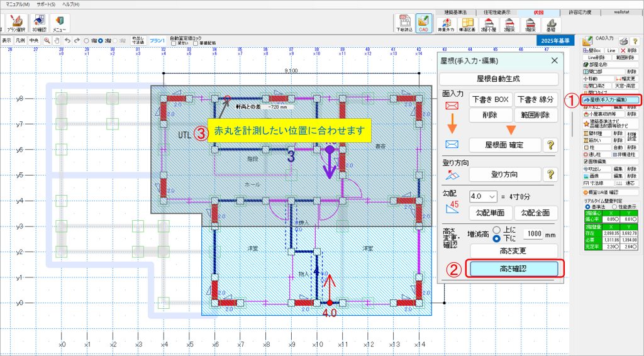
Task: Enable the 梁せい lock checkbox
Action: tap(173, 43)
